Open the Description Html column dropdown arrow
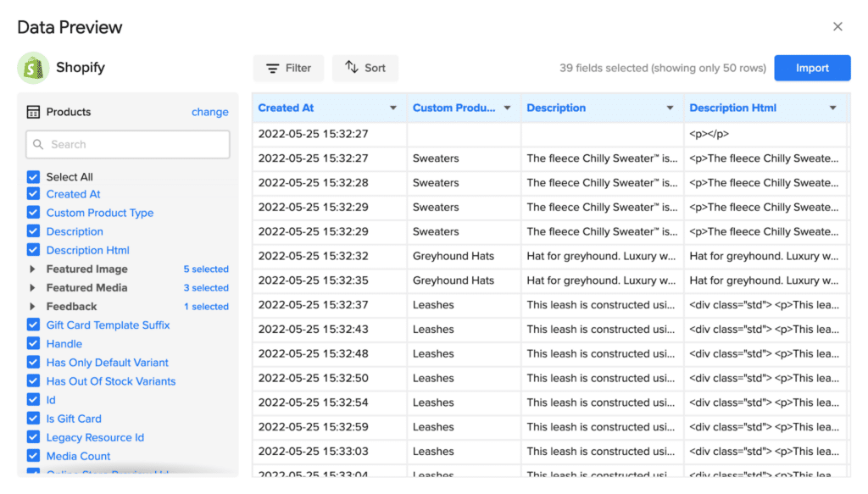868x494 pixels. pos(832,108)
